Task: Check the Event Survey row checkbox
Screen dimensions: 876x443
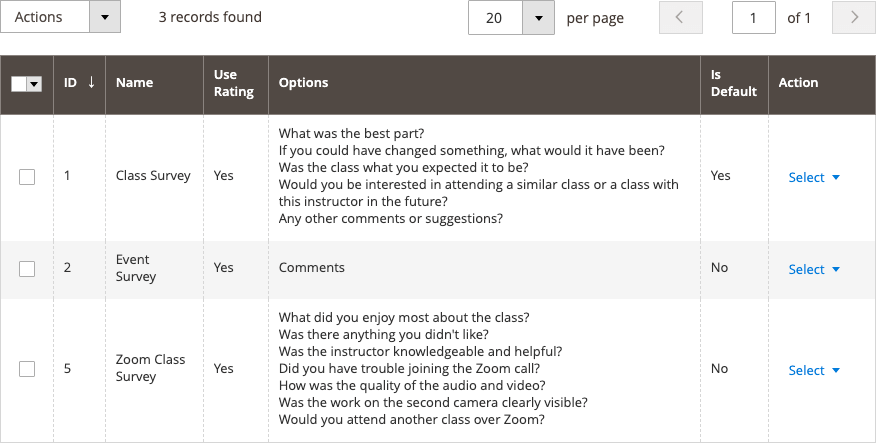Action: point(27,269)
